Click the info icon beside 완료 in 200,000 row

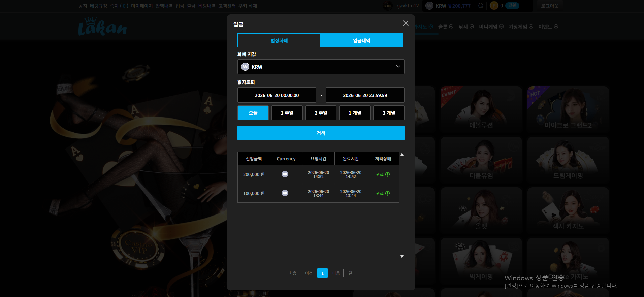point(387,174)
